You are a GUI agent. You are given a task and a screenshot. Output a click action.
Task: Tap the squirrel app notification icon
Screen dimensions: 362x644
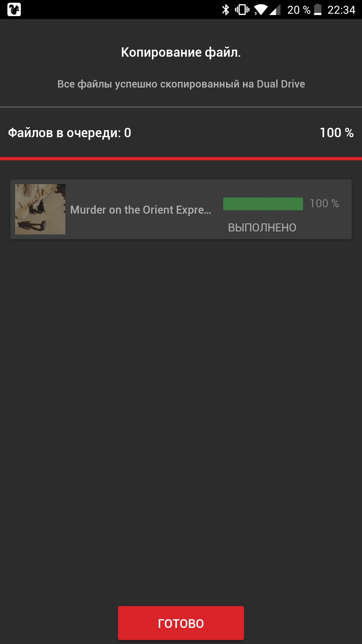(14, 9)
